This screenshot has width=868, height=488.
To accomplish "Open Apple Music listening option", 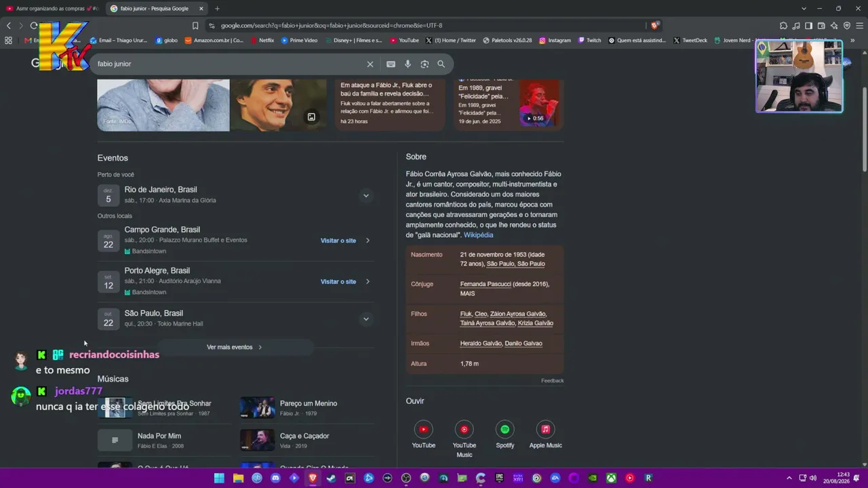I will pos(545,434).
